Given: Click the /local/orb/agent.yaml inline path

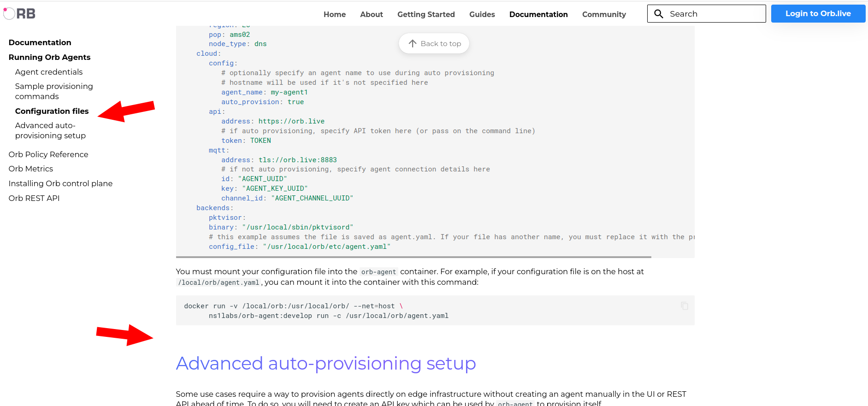Looking at the screenshot, I should [218, 282].
